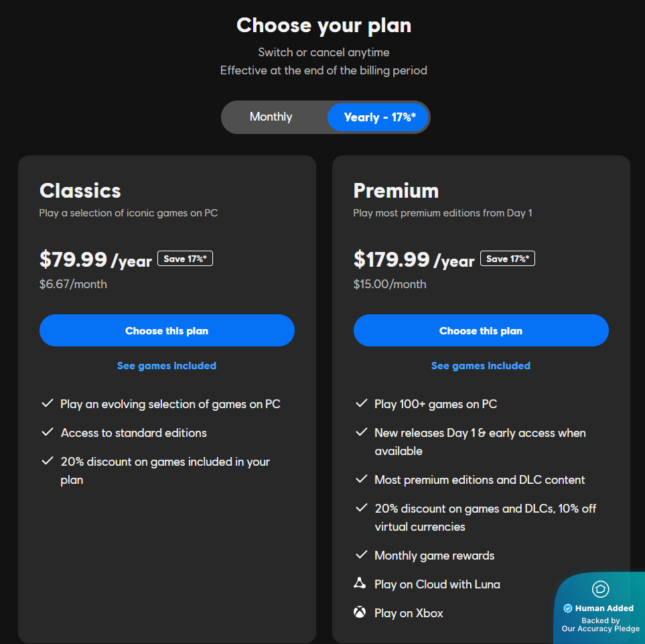Choose the Classics plan button
Image resolution: width=645 pixels, height=644 pixels.
point(167,330)
